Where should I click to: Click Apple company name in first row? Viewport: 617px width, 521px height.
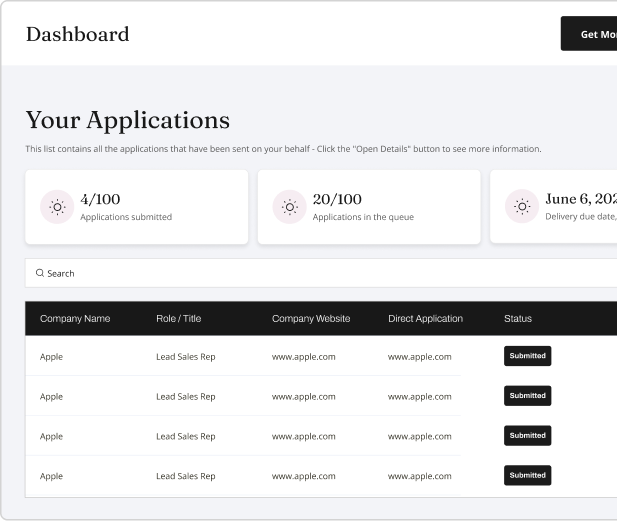tap(51, 357)
